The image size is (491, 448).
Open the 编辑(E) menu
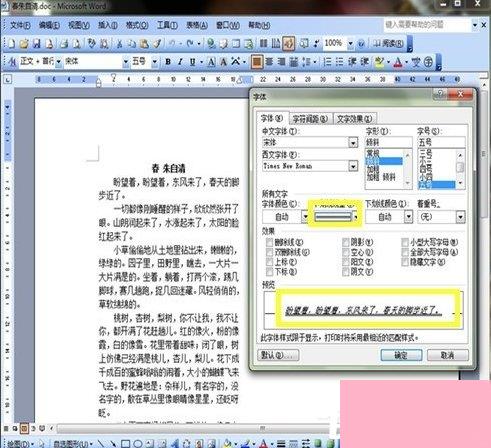(x=49, y=25)
